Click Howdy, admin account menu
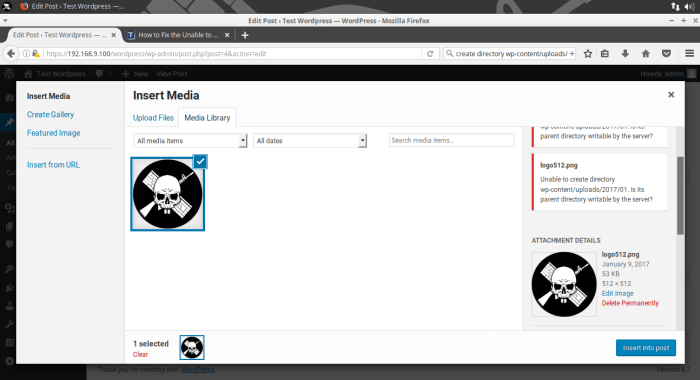Screen dimensions: 700x380 tap(668, 74)
